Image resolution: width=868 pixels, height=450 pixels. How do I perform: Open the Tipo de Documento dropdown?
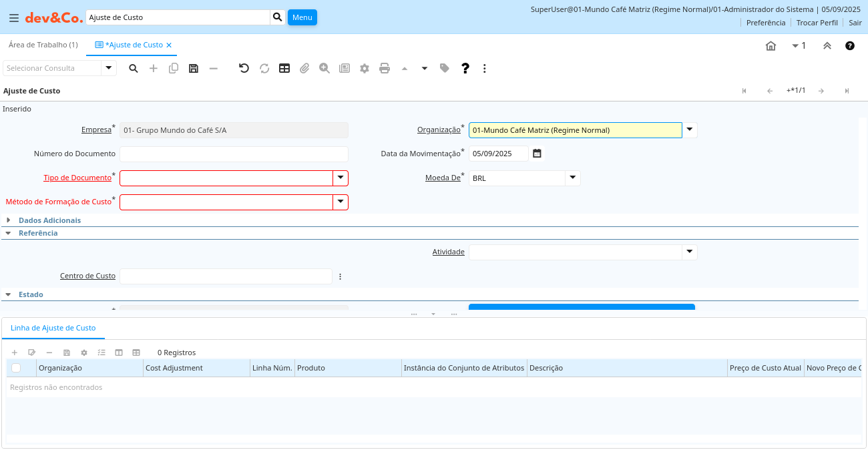[x=341, y=178]
